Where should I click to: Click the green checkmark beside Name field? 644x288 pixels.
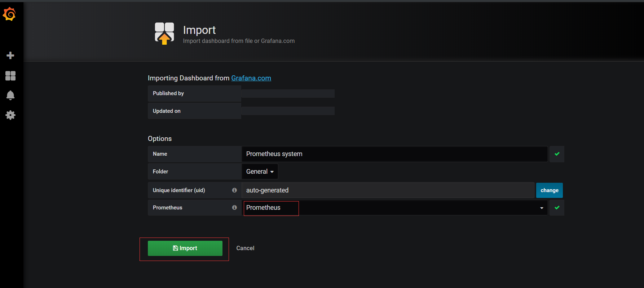pyautogui.click(x=557, y=154)
